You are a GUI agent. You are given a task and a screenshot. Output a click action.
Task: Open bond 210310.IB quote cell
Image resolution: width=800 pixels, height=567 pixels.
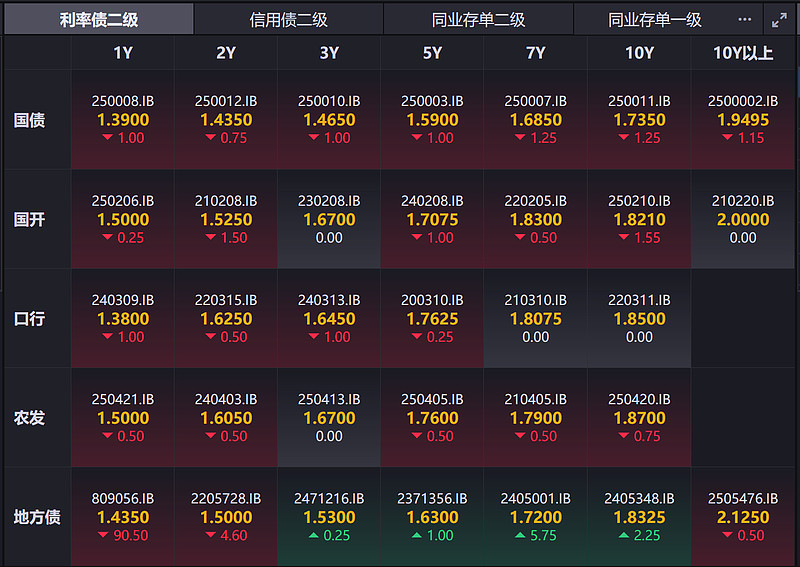[536, 318]
